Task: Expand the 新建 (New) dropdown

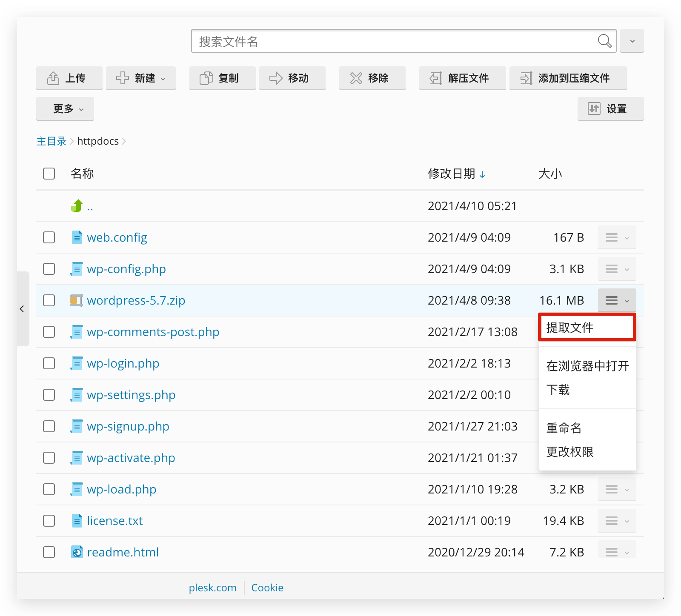Action: pos(140,78)
